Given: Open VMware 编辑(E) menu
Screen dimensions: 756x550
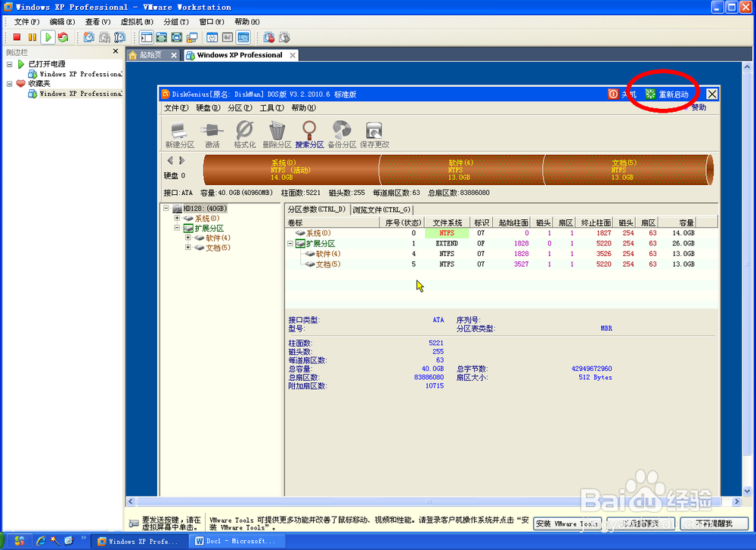Looking at the screenshot, I should click(62, 22).
